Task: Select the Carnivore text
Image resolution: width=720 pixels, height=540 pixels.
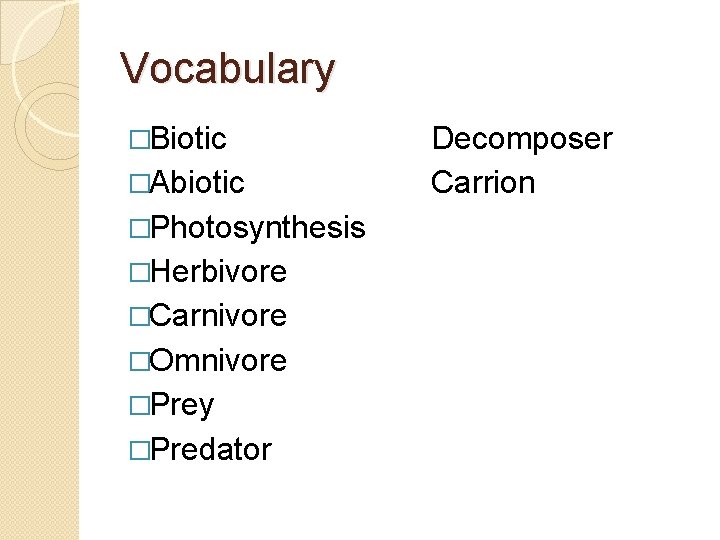Action: 218,315
